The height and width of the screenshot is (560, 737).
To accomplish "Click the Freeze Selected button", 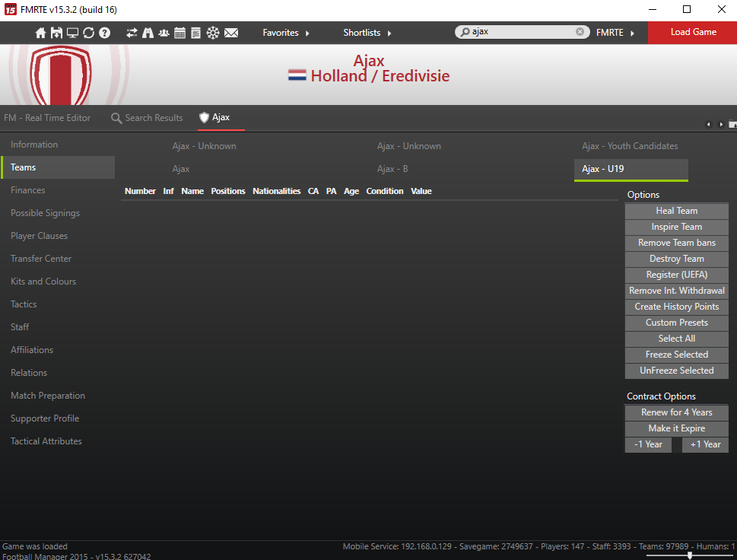I will click(x=676, y=355).
